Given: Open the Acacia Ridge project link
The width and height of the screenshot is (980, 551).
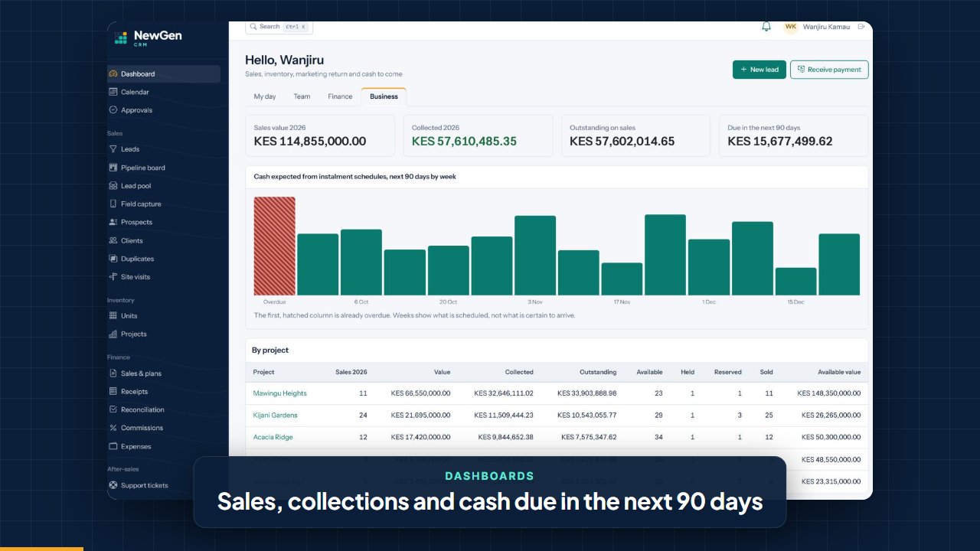Looking at the screenshot, I should (x=273, y=438).
